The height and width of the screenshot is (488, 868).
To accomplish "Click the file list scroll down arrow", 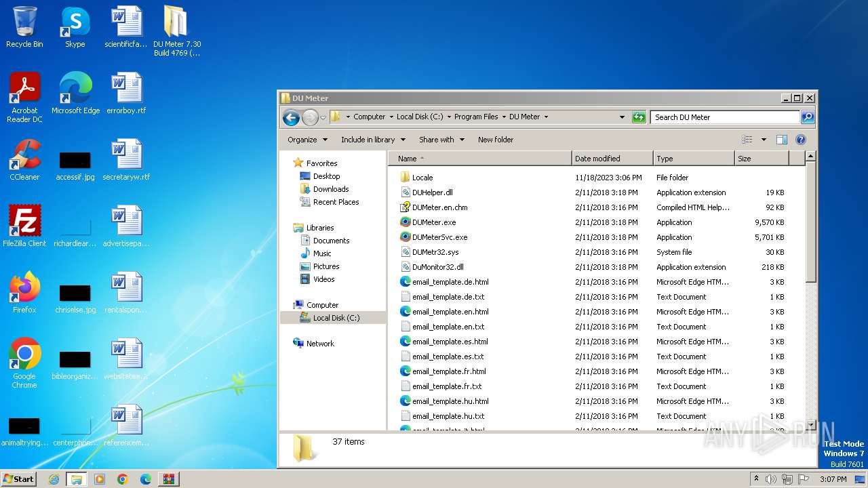I will point(810,425).
